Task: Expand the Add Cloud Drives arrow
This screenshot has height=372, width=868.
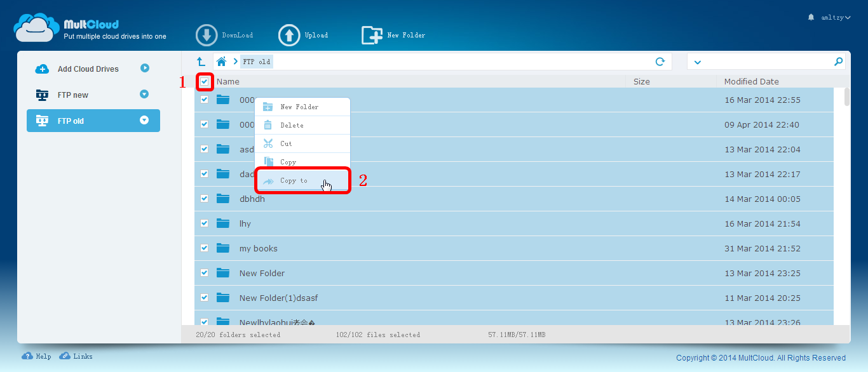Action: [145, 68]
